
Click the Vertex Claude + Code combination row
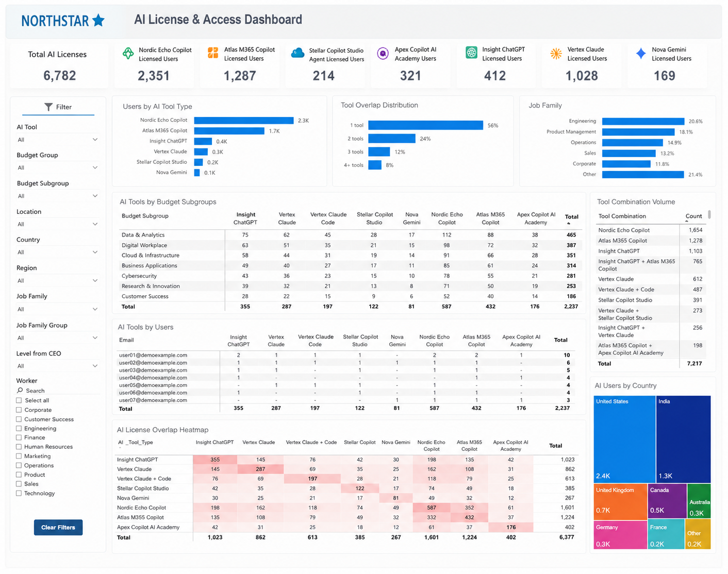pyautogui.click(x=650, y=290)
